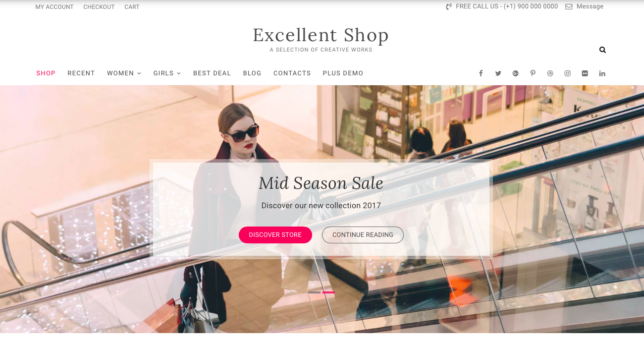Click the Excellent Shop site title
This screenshot has width=644, height=345.
pos(321,35)
